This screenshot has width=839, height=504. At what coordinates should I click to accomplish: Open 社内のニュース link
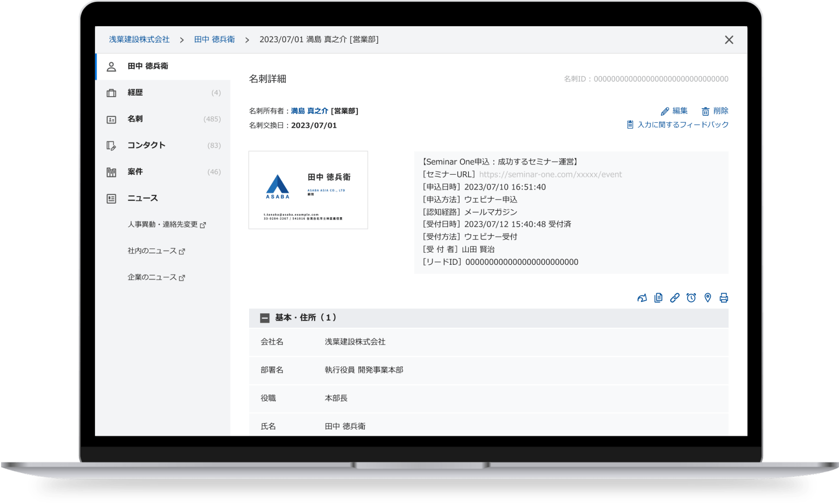152,251
